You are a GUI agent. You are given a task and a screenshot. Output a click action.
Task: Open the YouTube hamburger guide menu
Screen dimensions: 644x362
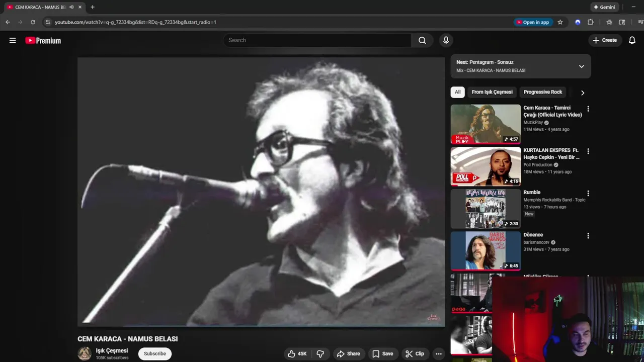pos(13,40)
